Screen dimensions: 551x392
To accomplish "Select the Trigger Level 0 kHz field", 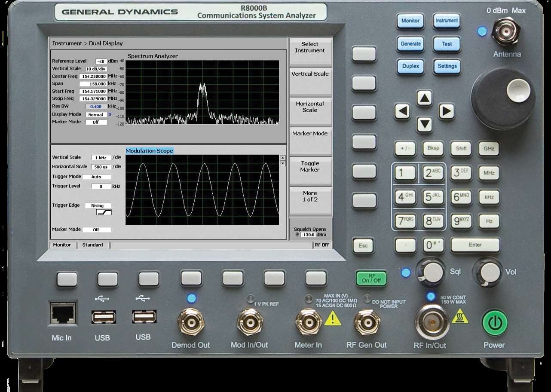I will coord(101,187).
